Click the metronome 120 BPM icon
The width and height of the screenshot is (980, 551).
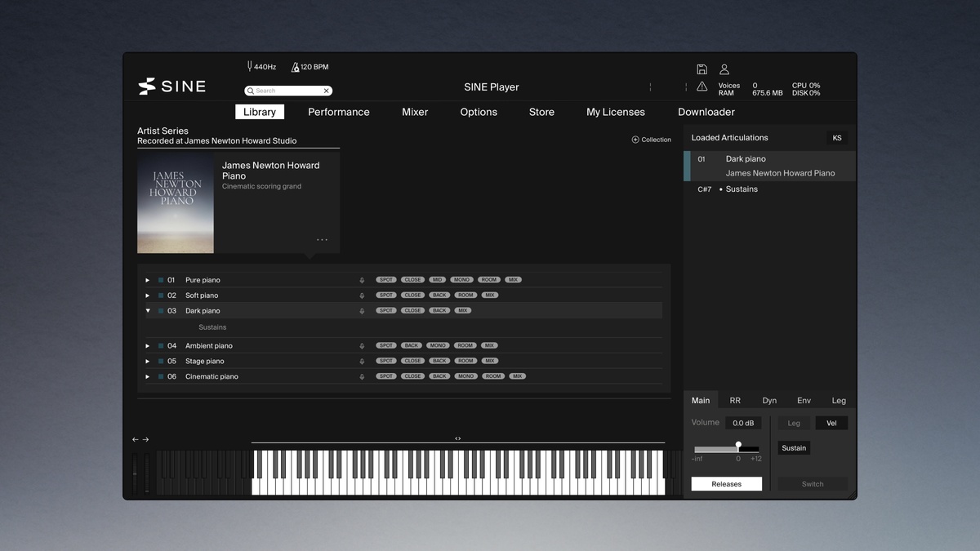point(295,67)
